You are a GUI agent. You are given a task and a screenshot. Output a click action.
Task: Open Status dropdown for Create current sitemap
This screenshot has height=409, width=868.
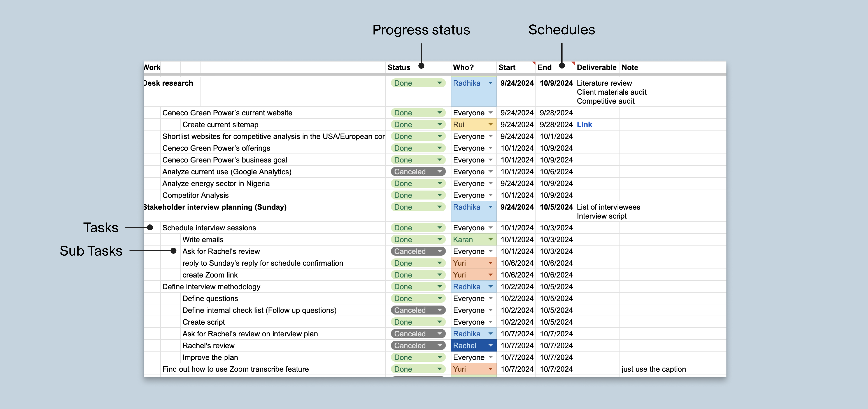(x=418, y=124)
